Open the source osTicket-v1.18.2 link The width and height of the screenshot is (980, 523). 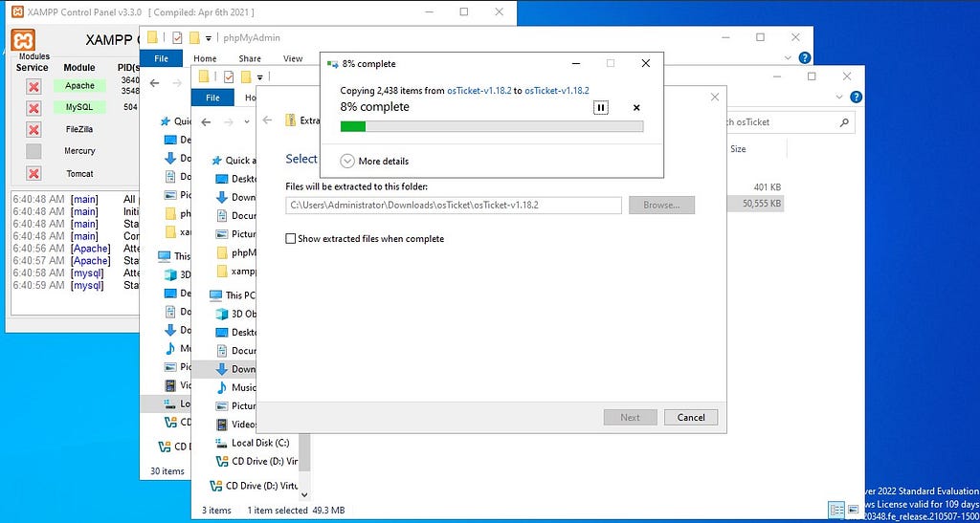coord(479,91)
